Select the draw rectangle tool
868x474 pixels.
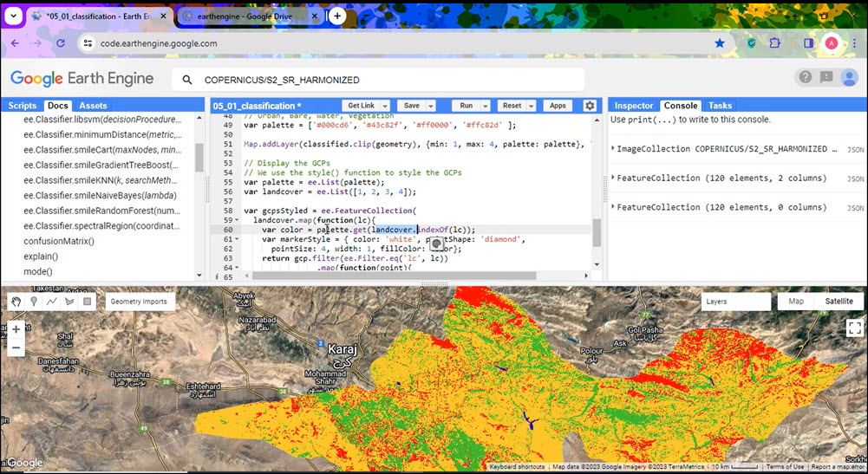[87, 302]
